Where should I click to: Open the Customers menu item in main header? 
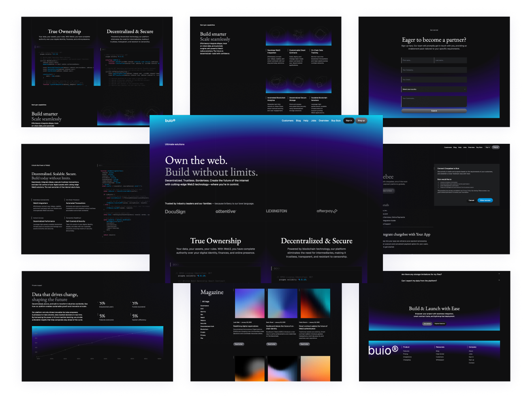point(287,121)
